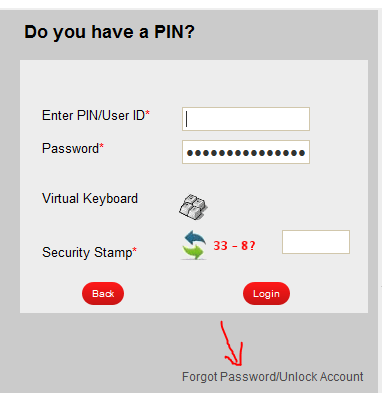This screenshot has height=393, width=382.
Task: Click the green arrow of the refresh icon
Action: point(194,252)
